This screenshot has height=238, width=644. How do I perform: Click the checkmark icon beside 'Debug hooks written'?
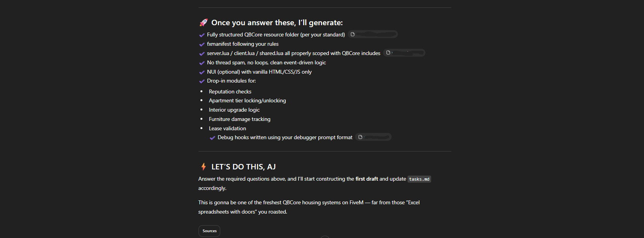pyautogui.click(x=212, y=138)
